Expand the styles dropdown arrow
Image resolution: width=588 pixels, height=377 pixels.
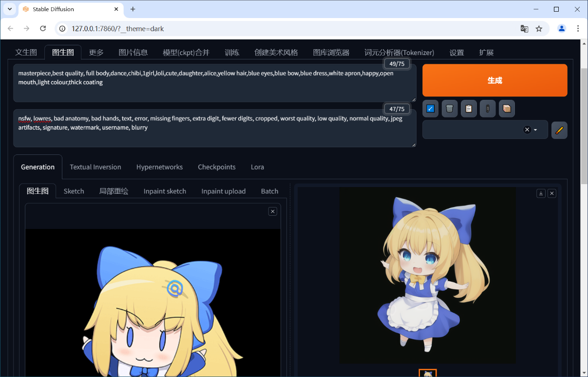(x=536, y=130)
